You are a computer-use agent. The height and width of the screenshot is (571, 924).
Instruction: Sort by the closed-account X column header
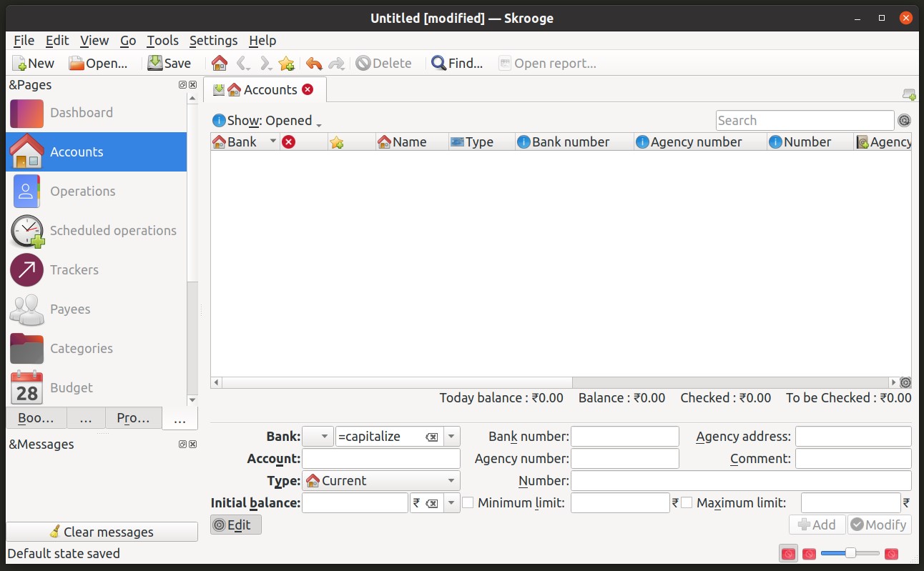289,141
